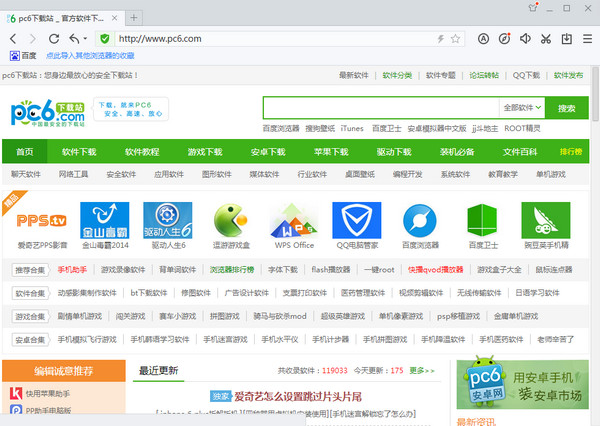This screenshot has width=600, height=426.
Task: Open the 单机游戏 category link
Action: [551, 174]
